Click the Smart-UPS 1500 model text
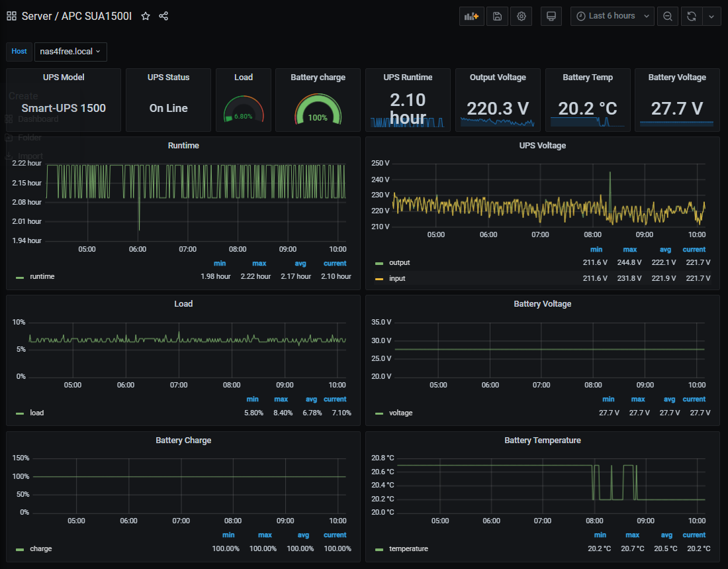The height and width of the screenshot is (569, 728). click(64, 109)
